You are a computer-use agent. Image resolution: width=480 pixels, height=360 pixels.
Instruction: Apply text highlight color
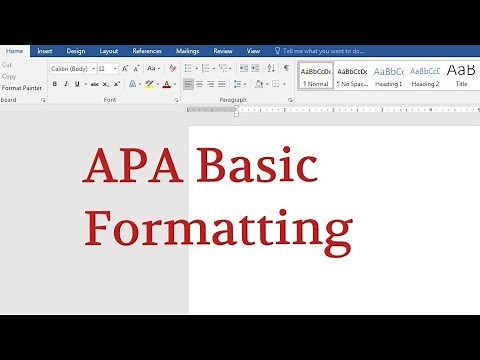[x=149, y=84]
